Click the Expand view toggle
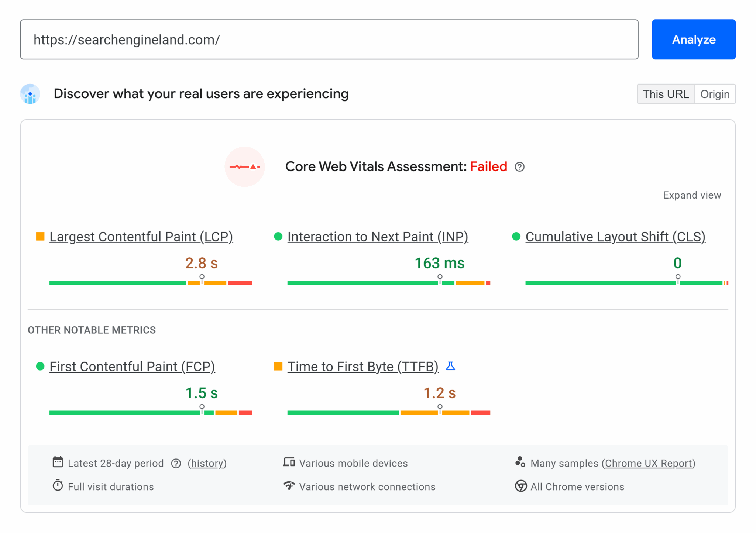This screenshot has width=756, height=533. point(692,195)
